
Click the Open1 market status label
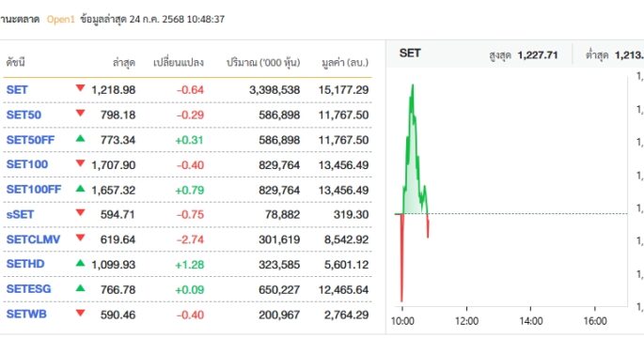(60, 19)
